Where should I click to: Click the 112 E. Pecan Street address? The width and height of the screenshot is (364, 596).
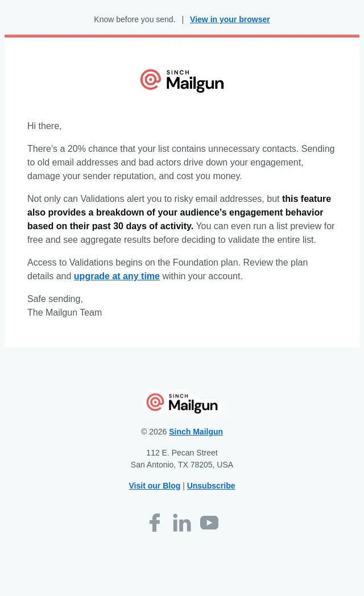182,453
